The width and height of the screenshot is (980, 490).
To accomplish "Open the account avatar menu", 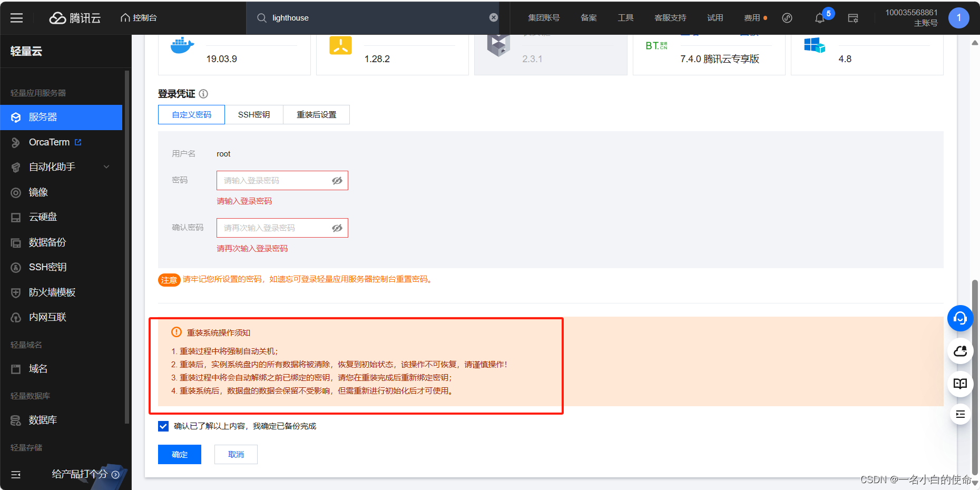I will [959, 18].
